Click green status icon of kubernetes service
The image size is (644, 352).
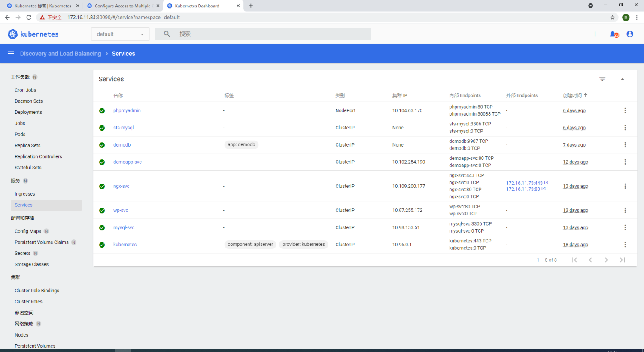(x=102, y=245)
